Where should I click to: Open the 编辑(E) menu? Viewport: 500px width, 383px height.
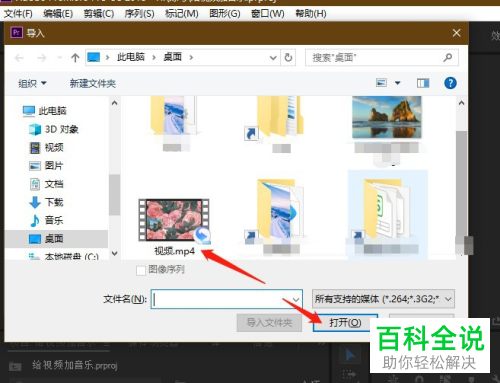58,14
